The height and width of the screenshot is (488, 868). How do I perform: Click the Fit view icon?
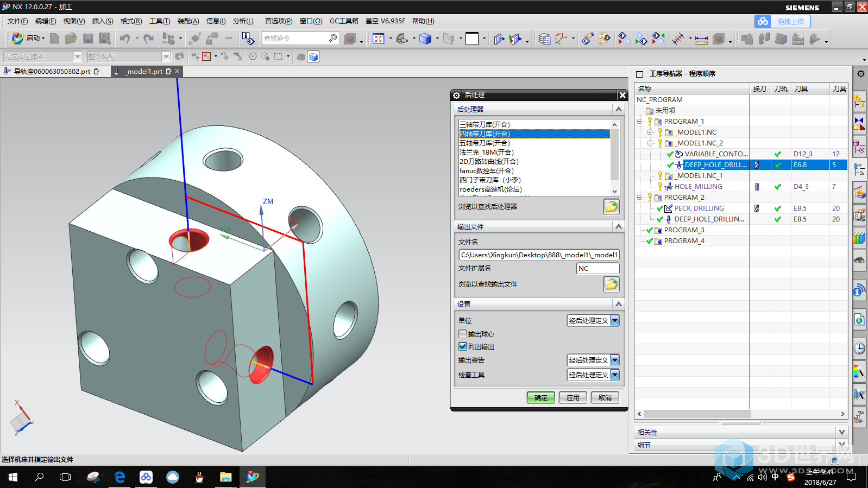point(379,39)
